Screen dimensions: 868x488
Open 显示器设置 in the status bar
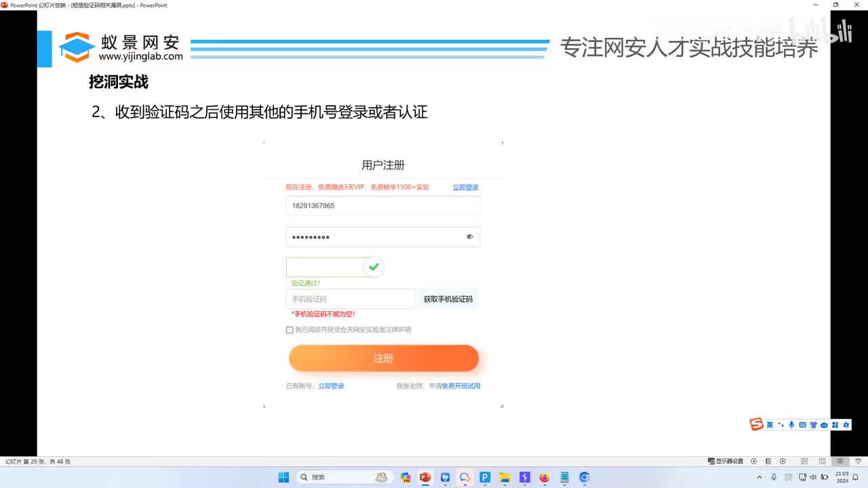click(x=725, y=461)
